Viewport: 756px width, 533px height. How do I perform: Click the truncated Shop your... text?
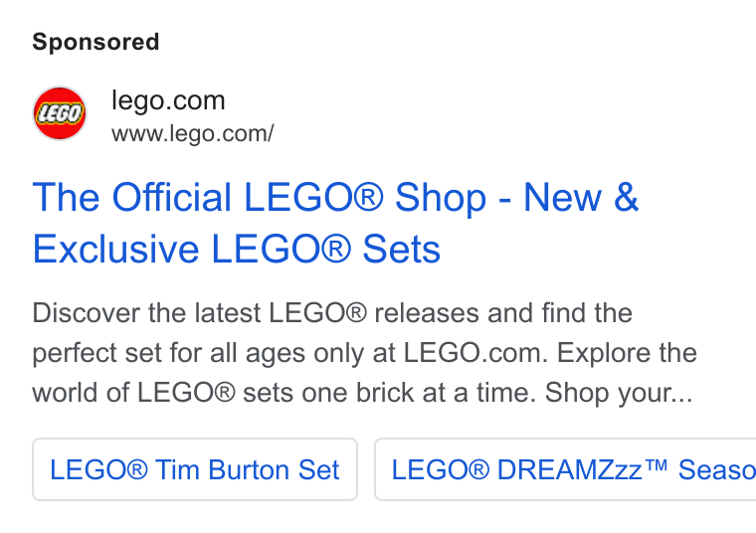click(x=619, y=393)
